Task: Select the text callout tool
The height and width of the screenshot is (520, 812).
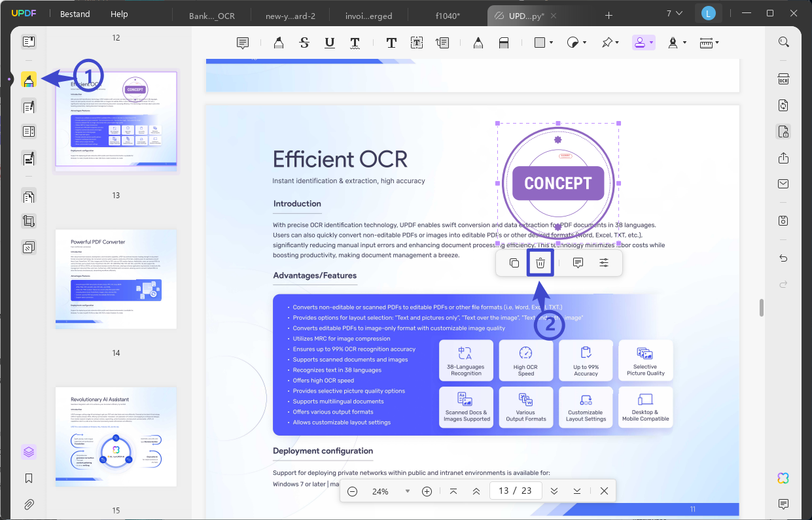Action: tap(442, 43)
